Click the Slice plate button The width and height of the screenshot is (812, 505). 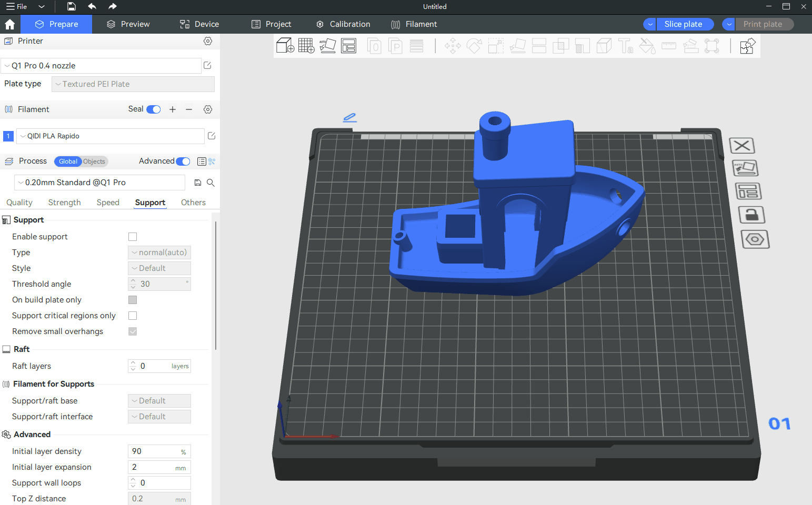pos(683,24)
